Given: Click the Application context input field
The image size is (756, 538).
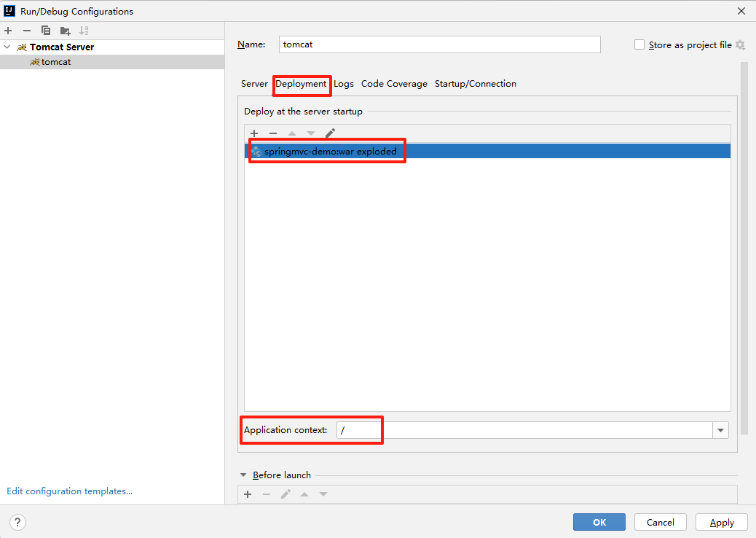Looking at the screenshot, I should pos(524,430).
